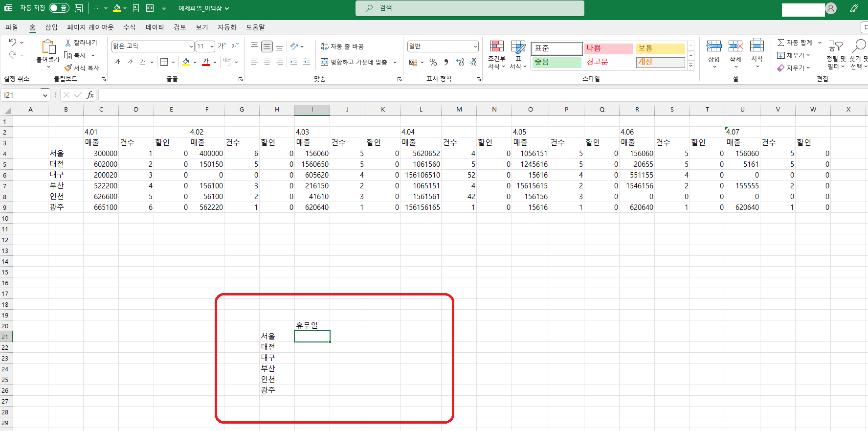Apply 보통 cell style
The height and width of the screenshot is (431, 868).
coord(660,48)
